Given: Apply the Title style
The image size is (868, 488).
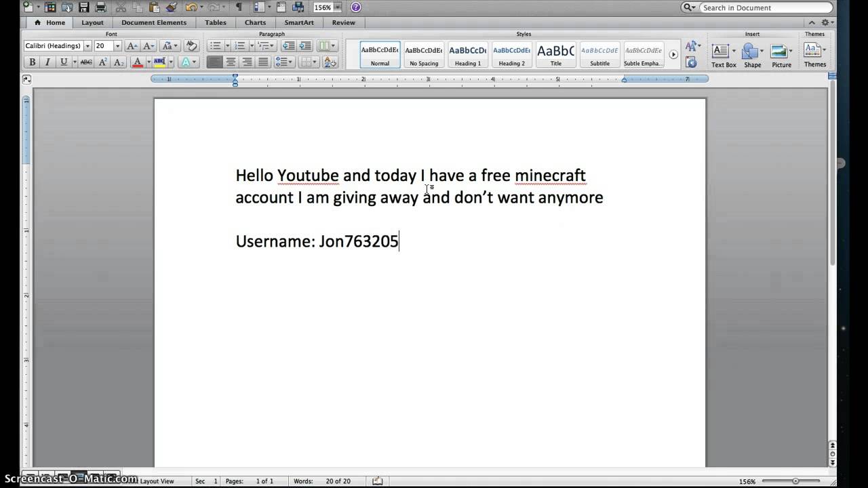Looking at the screenshot, I should click(x=555, y=54).
